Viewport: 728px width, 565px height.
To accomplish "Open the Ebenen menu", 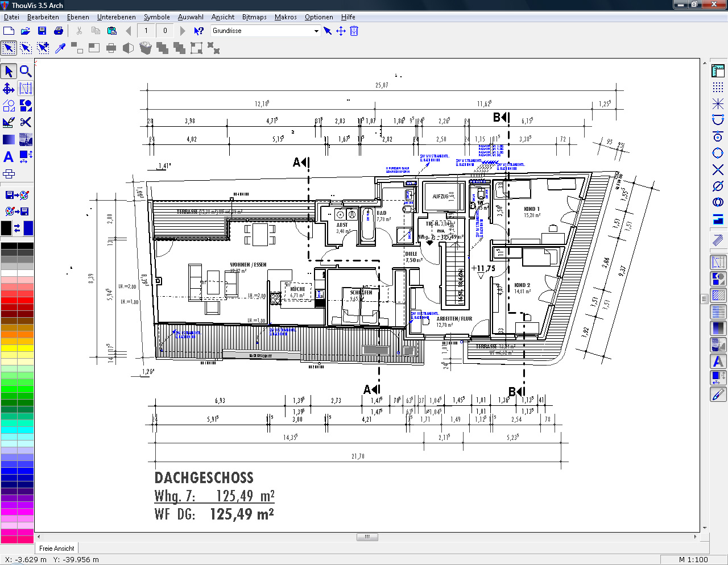I will coord(78,17).
